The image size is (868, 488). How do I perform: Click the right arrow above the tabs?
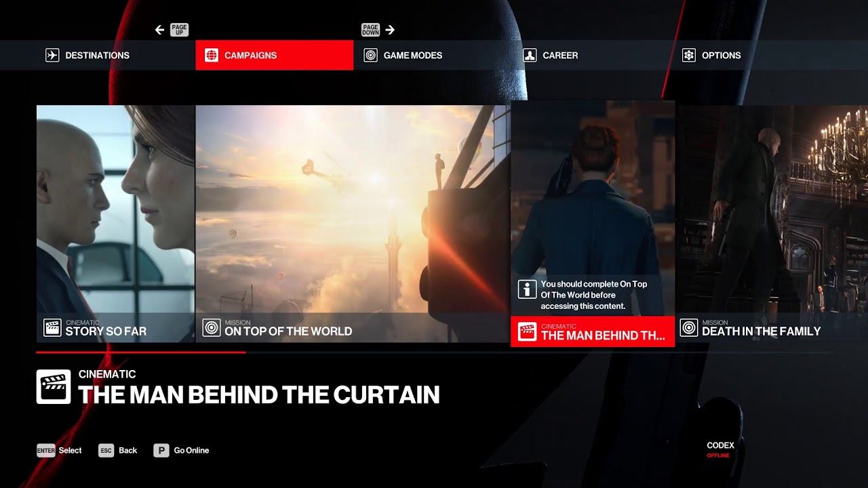point(390,30)
